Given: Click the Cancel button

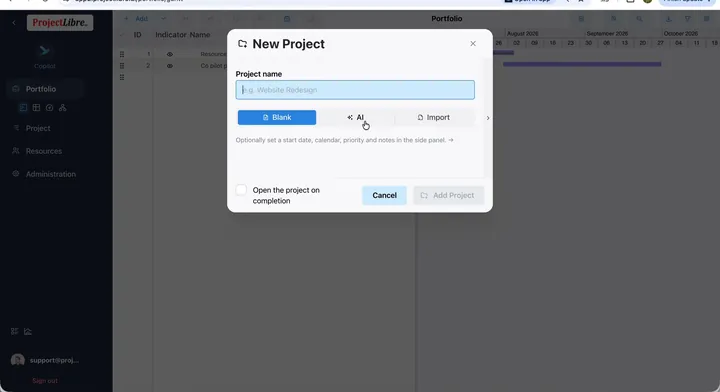Looking at the screenshot, I should point(384,195).
